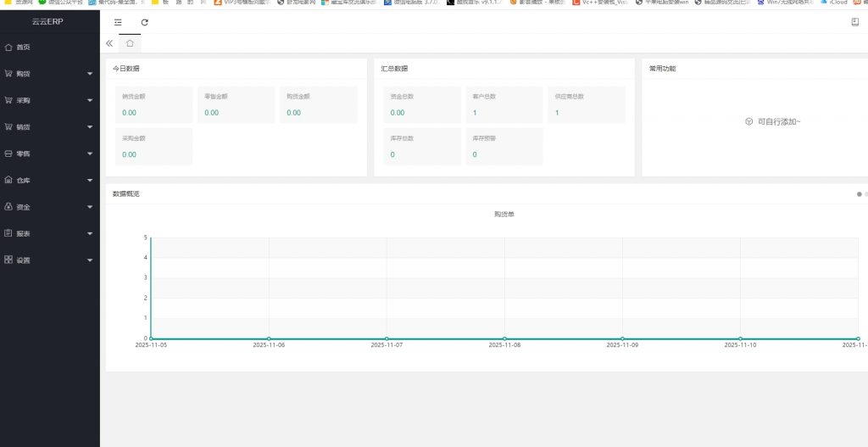Click the 购货金额 card
The width and height of the screenshot is (868, 447).
[319, 104]
